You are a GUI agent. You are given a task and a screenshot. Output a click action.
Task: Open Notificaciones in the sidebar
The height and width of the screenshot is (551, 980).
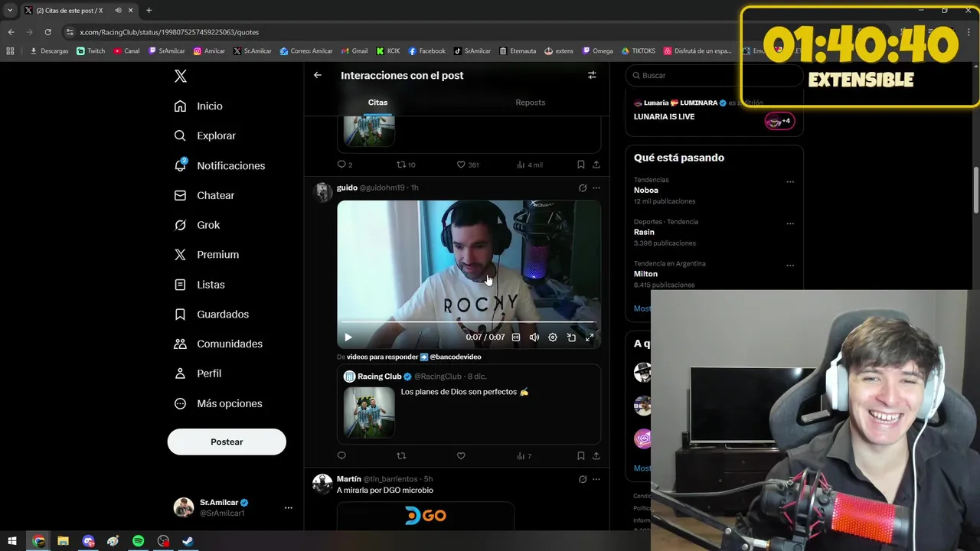(219, 165)
